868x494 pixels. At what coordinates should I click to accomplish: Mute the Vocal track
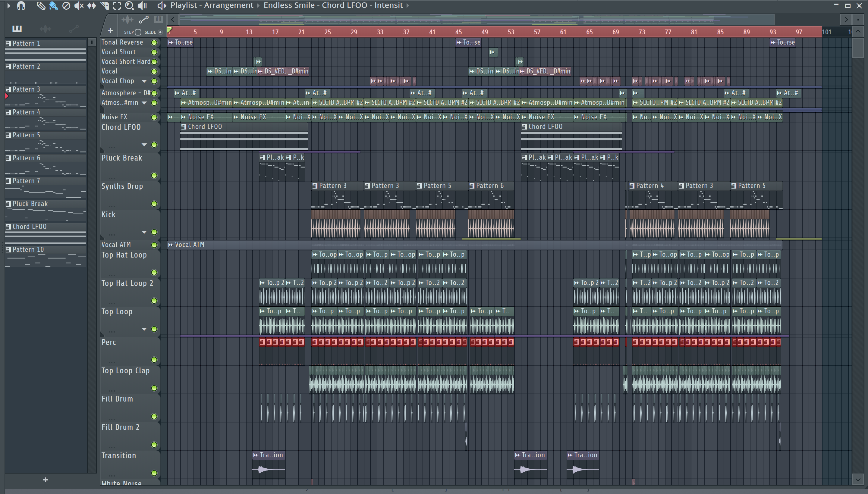154,72
